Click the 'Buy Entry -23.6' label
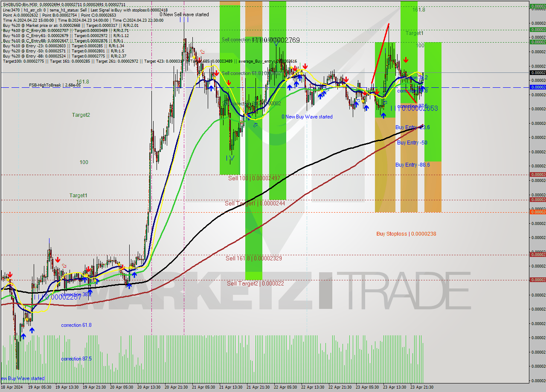 coord(412,127)
